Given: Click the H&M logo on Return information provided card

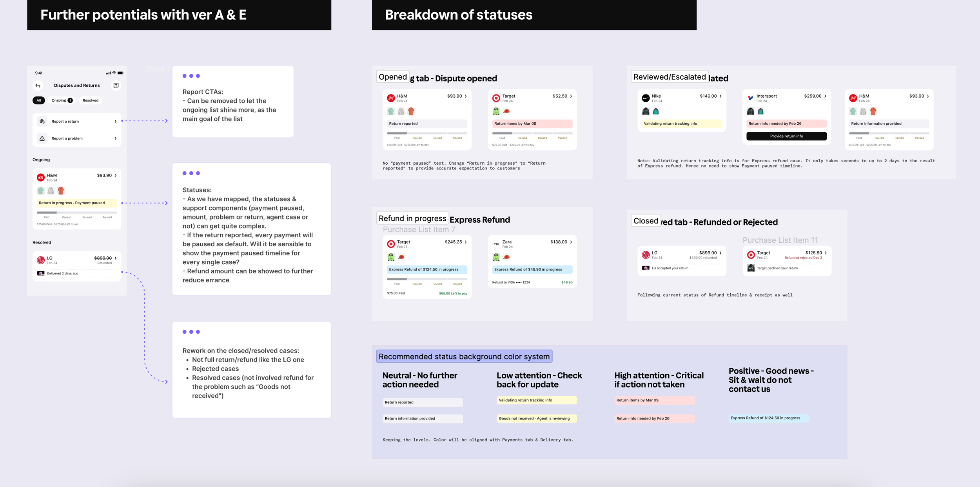Looking at the screenshot, I should tap(853, 98).
